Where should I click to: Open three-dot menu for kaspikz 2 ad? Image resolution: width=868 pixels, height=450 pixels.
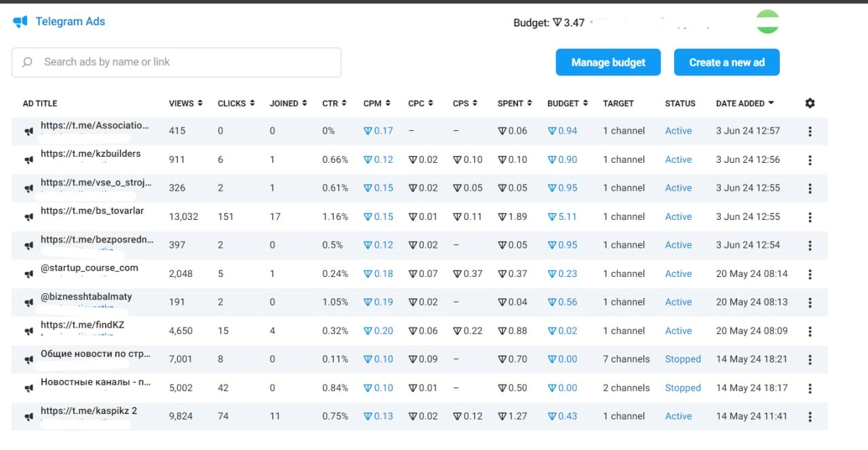coord(810,417)
